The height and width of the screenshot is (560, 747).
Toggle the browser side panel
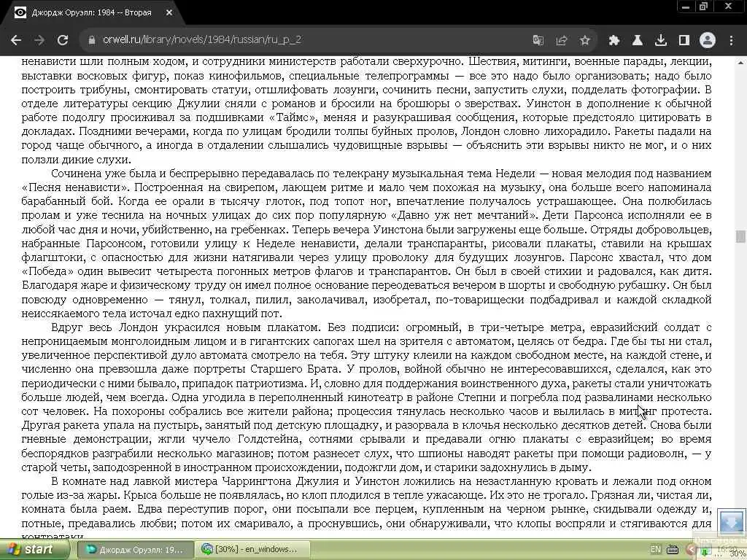coord(684,40)
